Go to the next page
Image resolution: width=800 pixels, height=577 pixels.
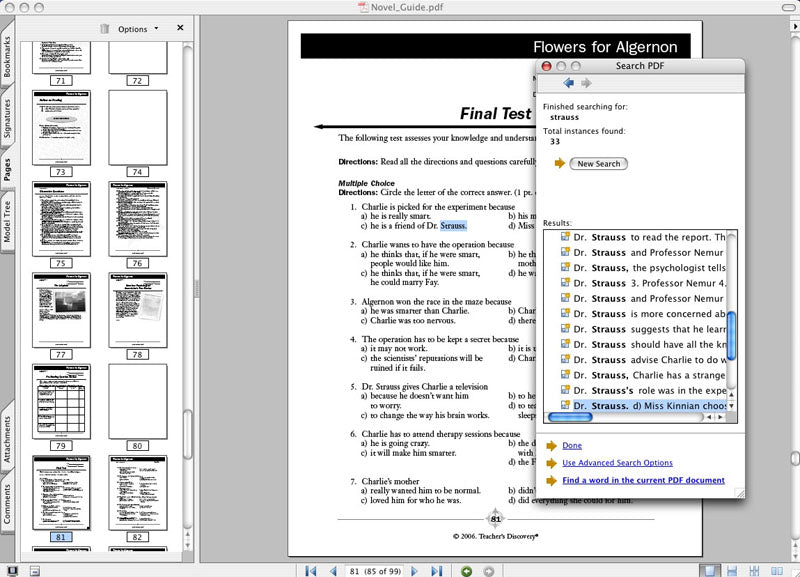click(415, 570)
